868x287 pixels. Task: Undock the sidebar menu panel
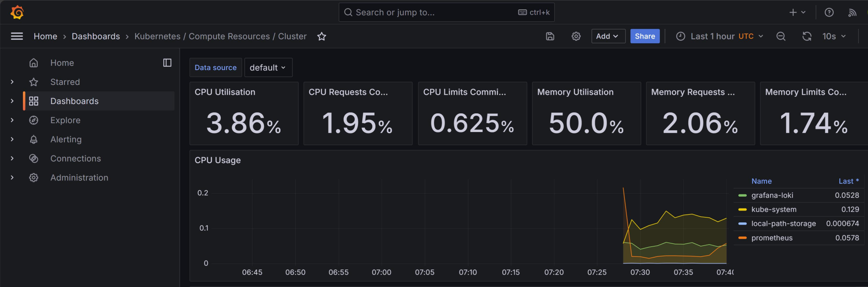167,63
